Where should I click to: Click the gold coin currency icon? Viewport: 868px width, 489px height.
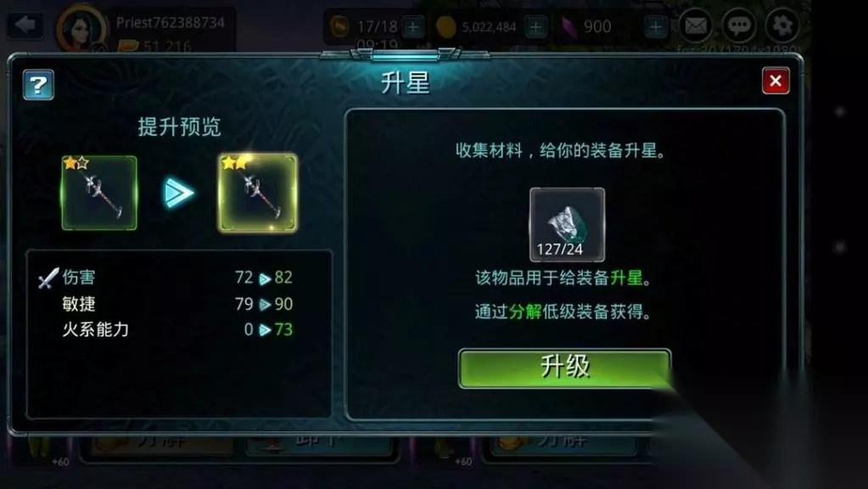(445, 26)
